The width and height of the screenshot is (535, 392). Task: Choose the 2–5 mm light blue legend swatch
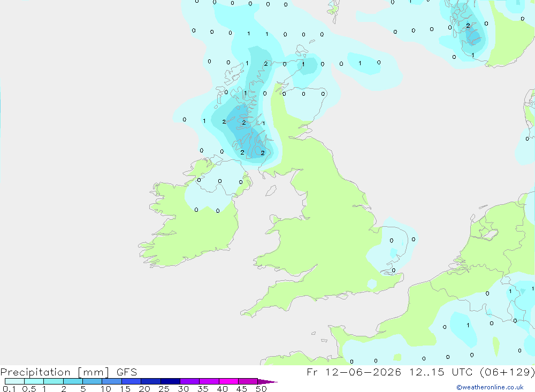click(73, 381)
